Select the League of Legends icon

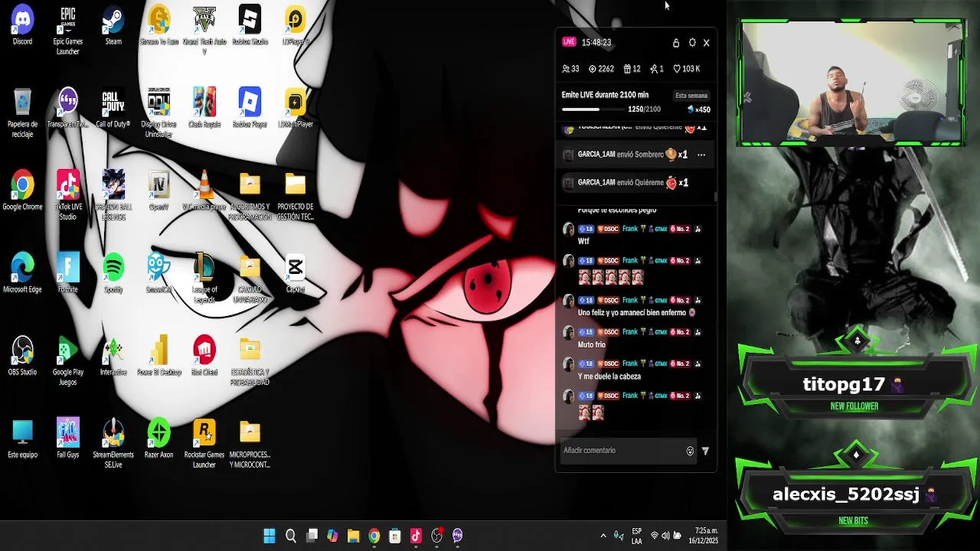coord(204,279)
